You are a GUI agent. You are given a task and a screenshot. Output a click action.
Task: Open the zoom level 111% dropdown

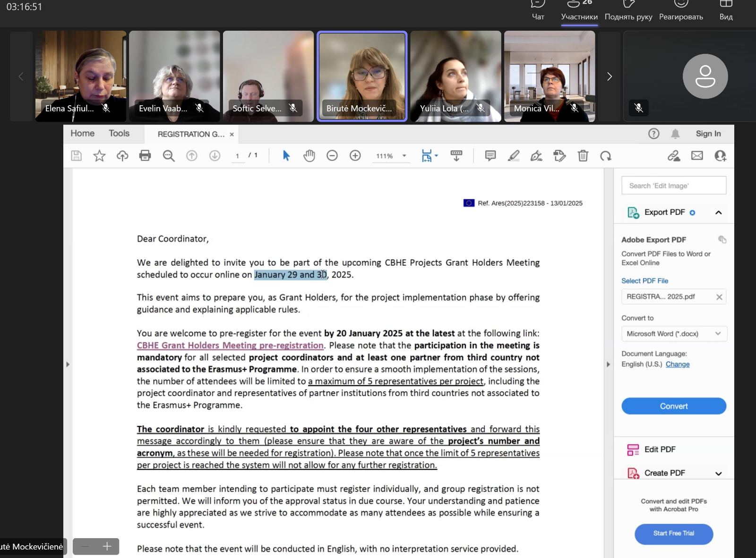404,156
